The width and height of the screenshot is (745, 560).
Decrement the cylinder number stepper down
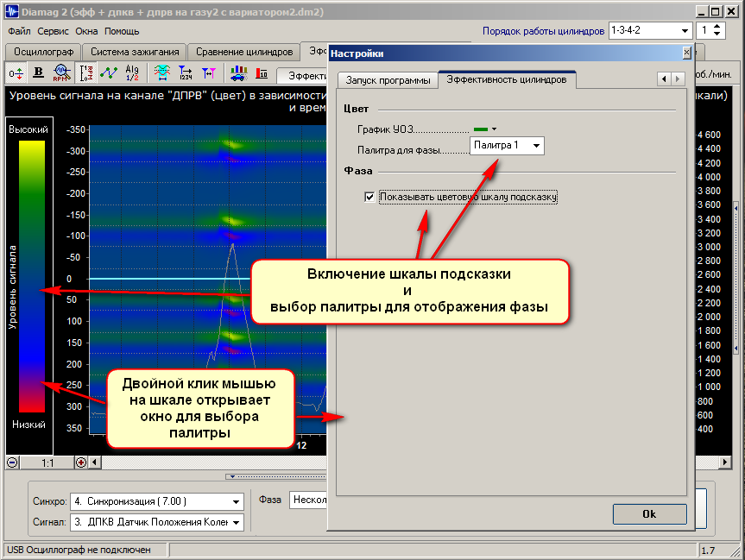(x=717, y=35)
